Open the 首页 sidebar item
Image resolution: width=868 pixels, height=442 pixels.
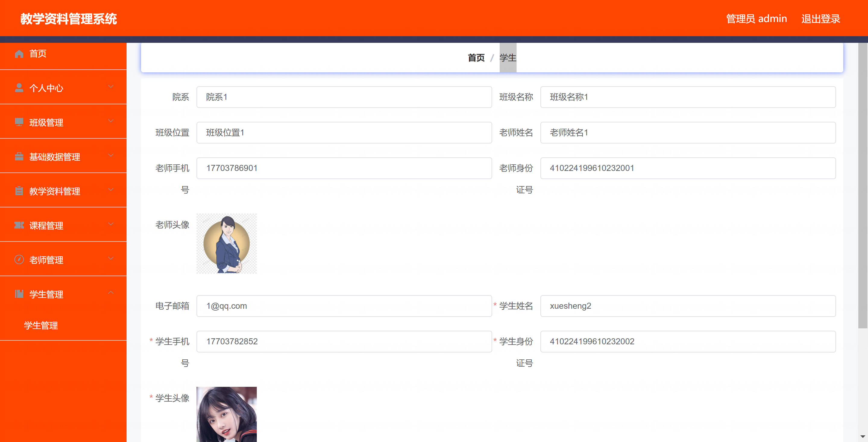coord(63,54)
